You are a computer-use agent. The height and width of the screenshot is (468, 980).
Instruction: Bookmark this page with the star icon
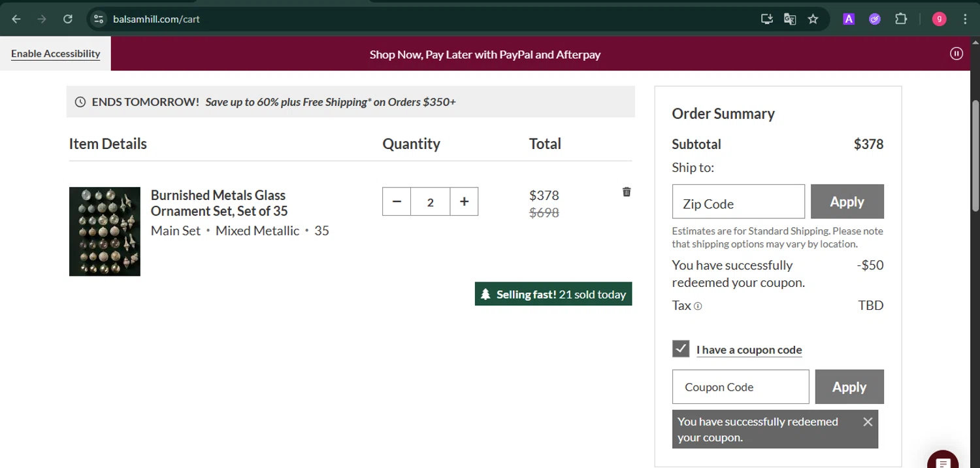coord(813,19)
